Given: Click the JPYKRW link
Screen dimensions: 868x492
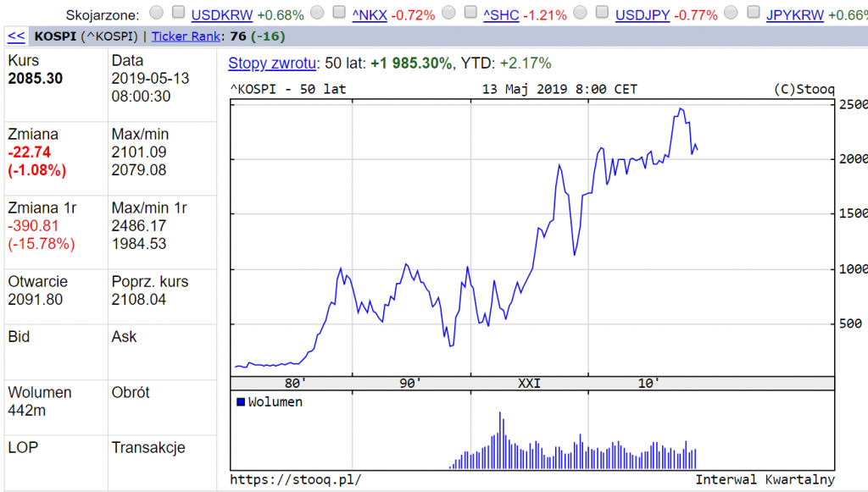Looking at the screenshot, I should pyautogui.click(x=794, y=14).
